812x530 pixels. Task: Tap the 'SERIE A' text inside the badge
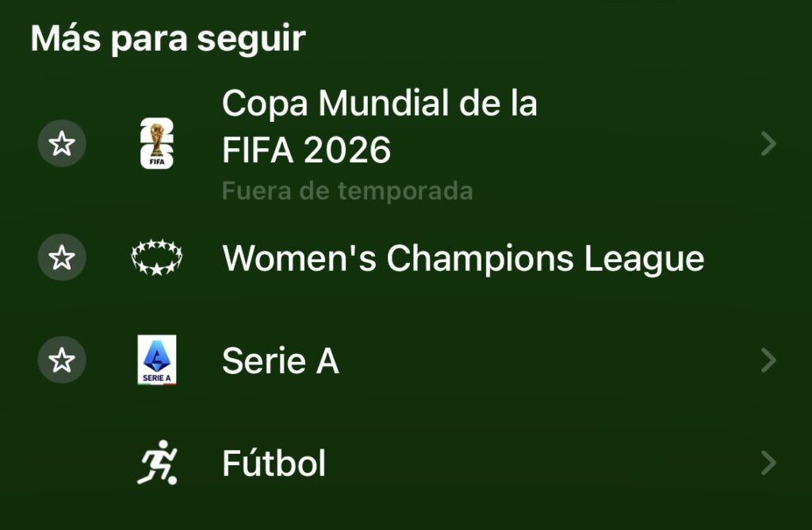click(157, 378)
